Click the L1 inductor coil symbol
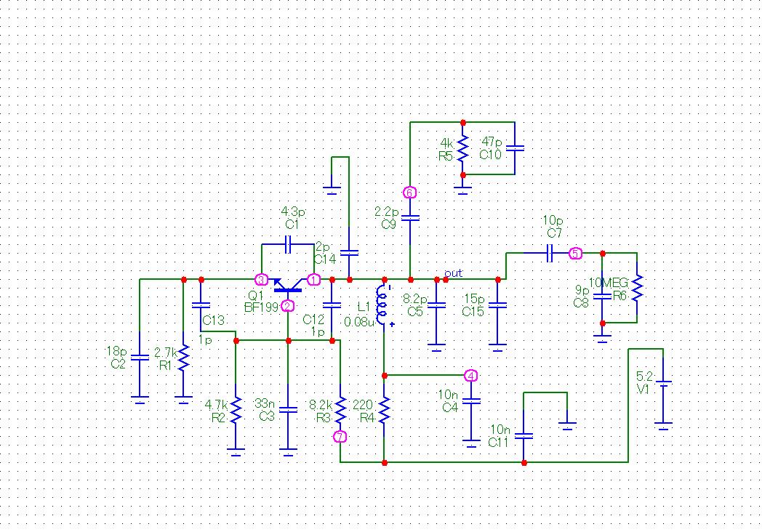Viewport: 762px width, 532px height. tap(383, 305)
